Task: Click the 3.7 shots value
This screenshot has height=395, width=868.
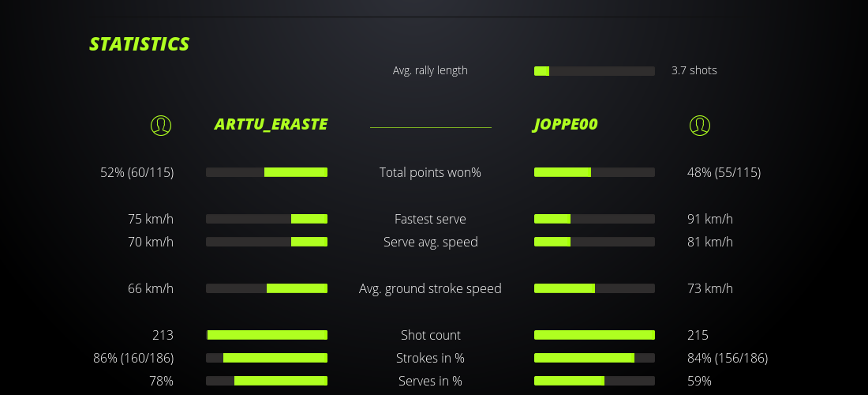Action: (x=694, y=70)
